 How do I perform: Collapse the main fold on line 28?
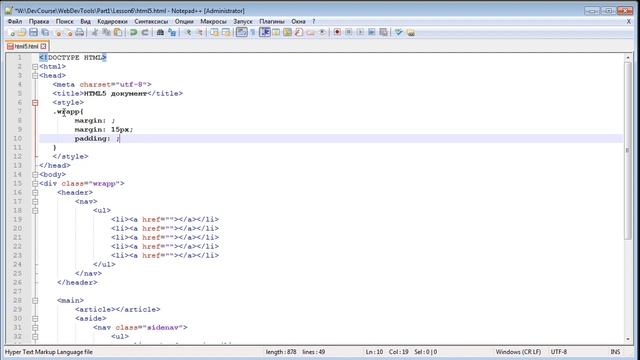click(35, 300)
